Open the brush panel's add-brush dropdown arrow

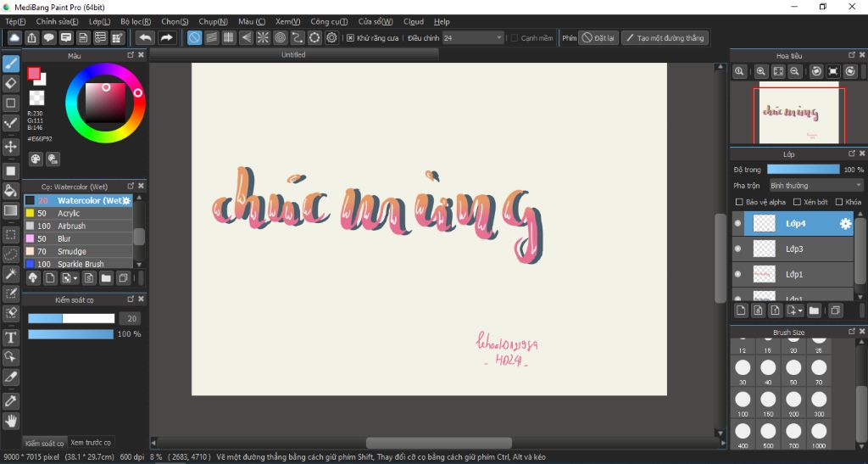[75, 278]
